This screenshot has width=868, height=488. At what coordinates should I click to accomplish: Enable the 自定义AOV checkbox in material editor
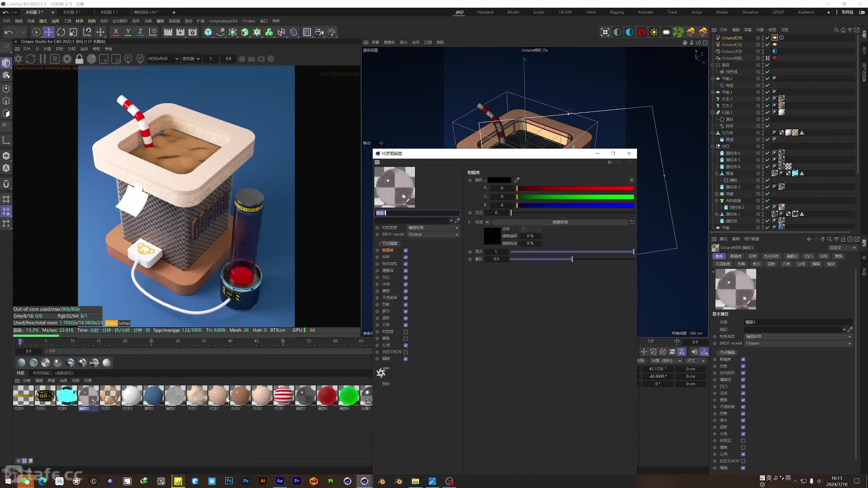pyautogui.click(x=406, y=352)
